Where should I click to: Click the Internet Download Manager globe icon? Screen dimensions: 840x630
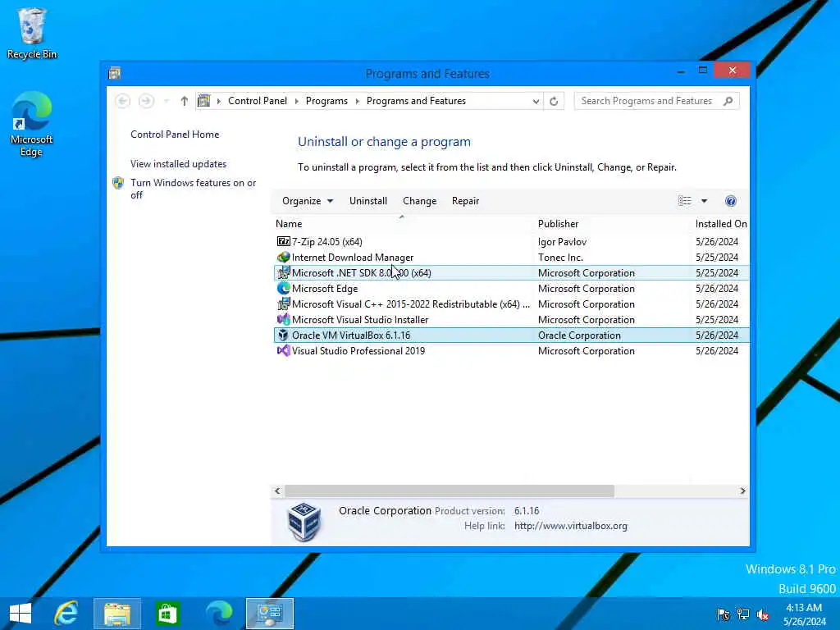click(x=283, y=257)
